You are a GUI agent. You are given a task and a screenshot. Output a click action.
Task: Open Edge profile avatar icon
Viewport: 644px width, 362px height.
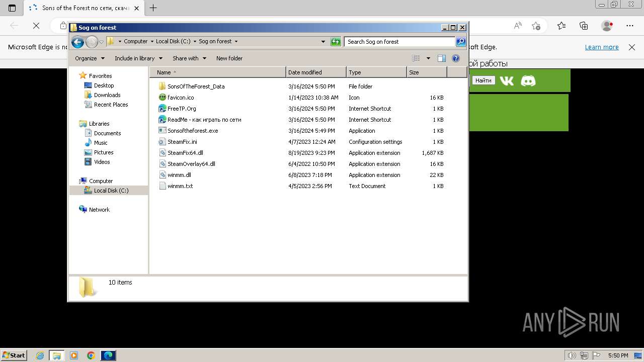[607, 26]
